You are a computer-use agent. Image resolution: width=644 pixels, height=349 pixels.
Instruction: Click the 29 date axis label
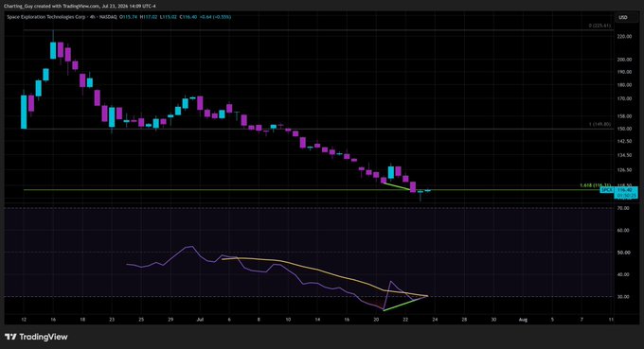(170, 320)
